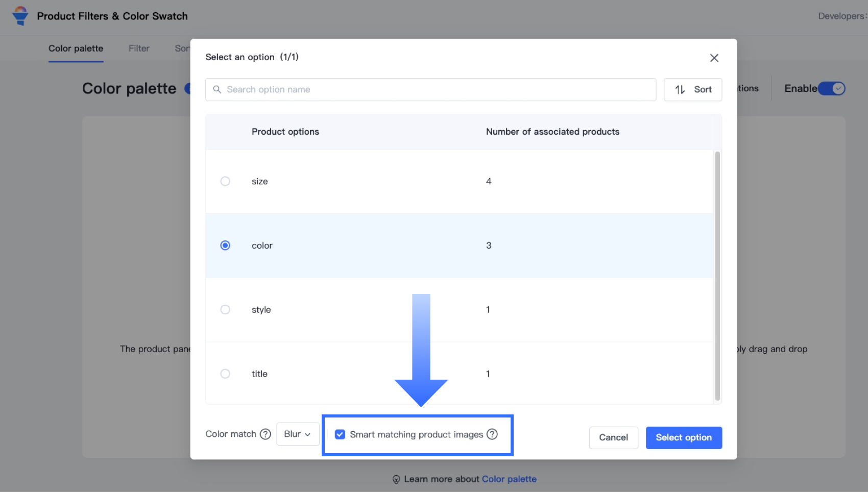Screen dimensions: 868x492
Task: Click the Color match help icon
Action: click(266, 434)
